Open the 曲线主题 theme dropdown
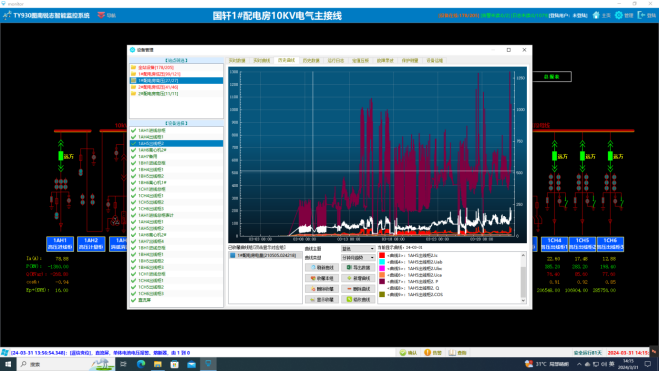 click(x=358, y=249)
